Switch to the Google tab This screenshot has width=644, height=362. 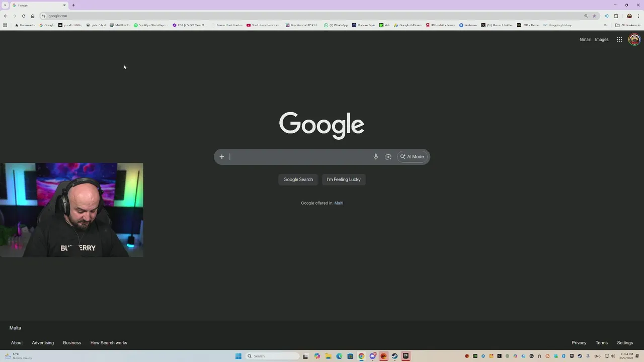point(39,5)
